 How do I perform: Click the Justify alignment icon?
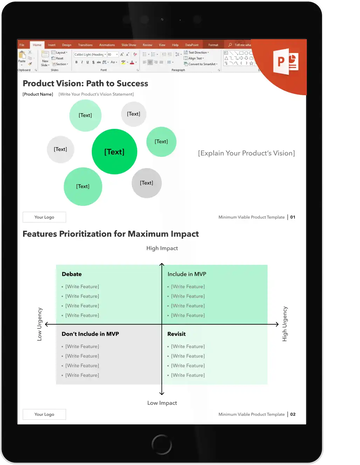coord(161,62)
